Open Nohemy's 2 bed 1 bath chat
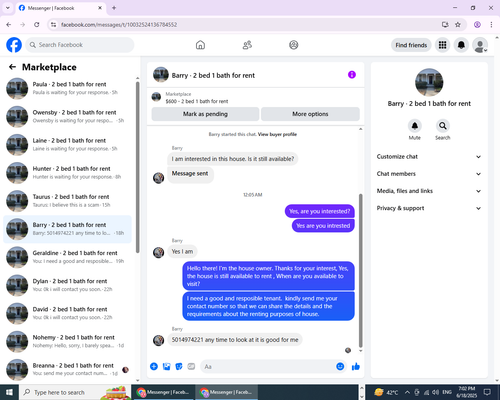500x400 pixels. click(67, 341)
